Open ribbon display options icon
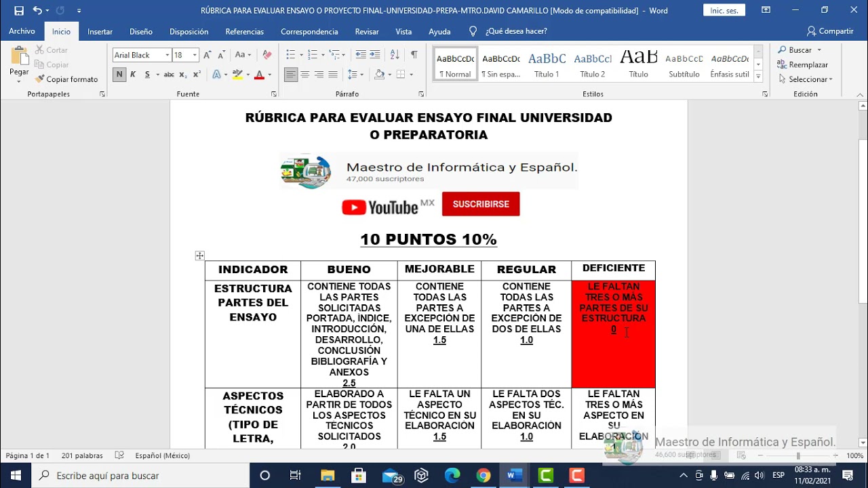868x488 pixels. point(766,10)
